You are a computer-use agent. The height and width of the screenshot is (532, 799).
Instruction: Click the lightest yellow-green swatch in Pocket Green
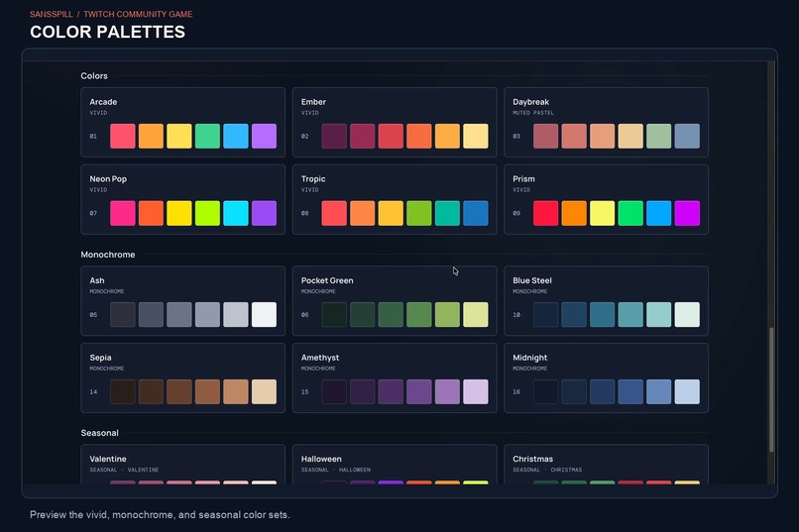click(476, 315)
